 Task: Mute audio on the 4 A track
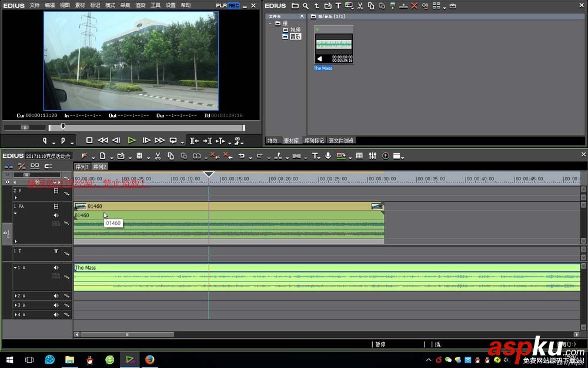pyautogui.click(x=56, y=314)
